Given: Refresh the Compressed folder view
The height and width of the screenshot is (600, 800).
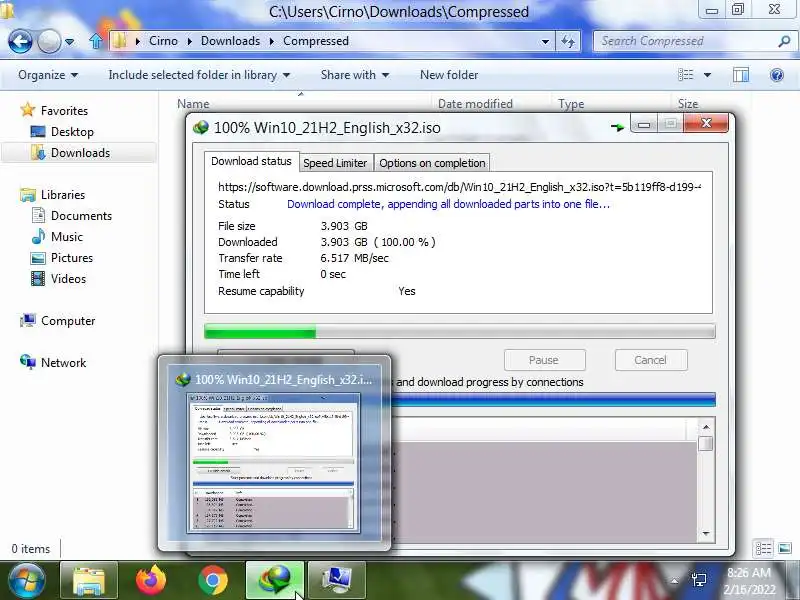Looking at the screenshot, I should (x=568, y=41).
